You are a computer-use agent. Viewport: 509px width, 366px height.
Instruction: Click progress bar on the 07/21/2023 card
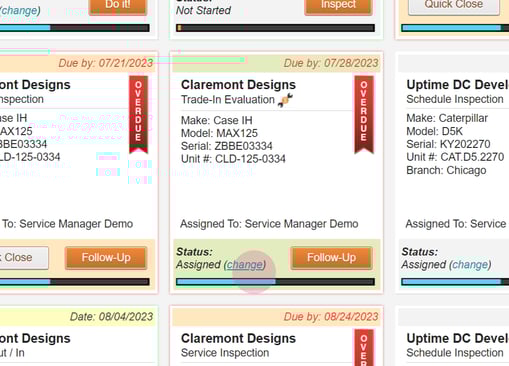pos(75,282)
